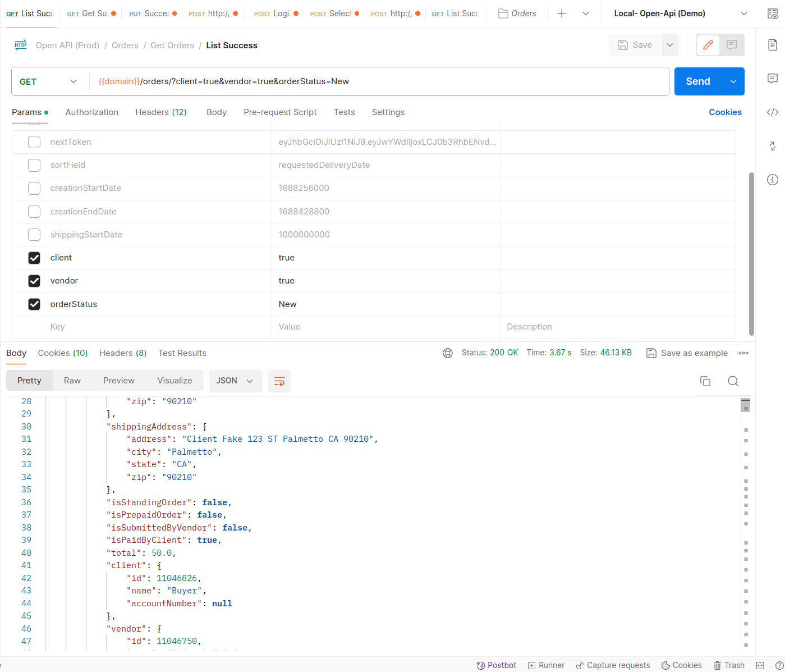Open the environment quick look icon
Image resolution: width=785 pixels, height=672 pixels.
tap(773, 13)
